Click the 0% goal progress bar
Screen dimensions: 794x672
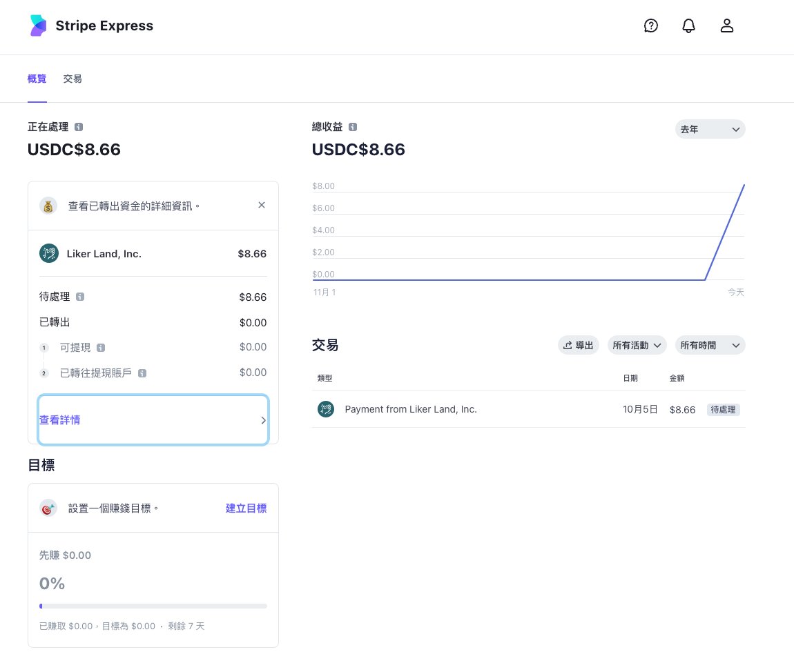[x=153, y=606]
